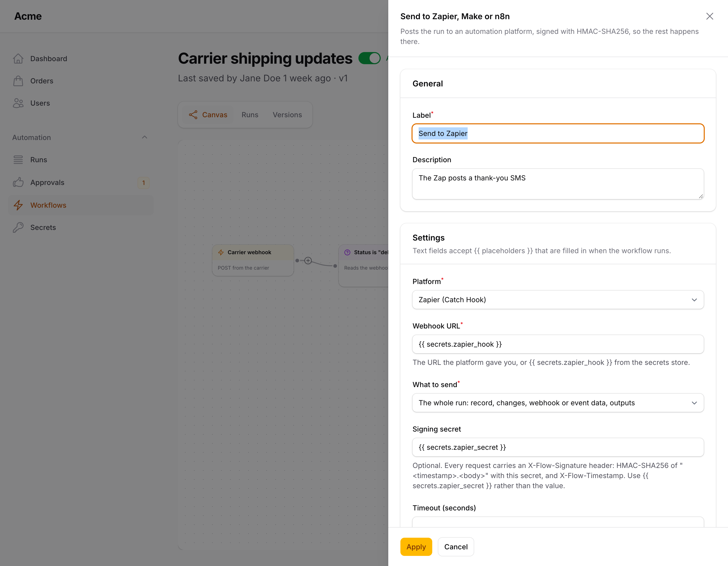728x566 pixels.
Task: Open Dashboard in the sidebar
Action: [81, 59]
